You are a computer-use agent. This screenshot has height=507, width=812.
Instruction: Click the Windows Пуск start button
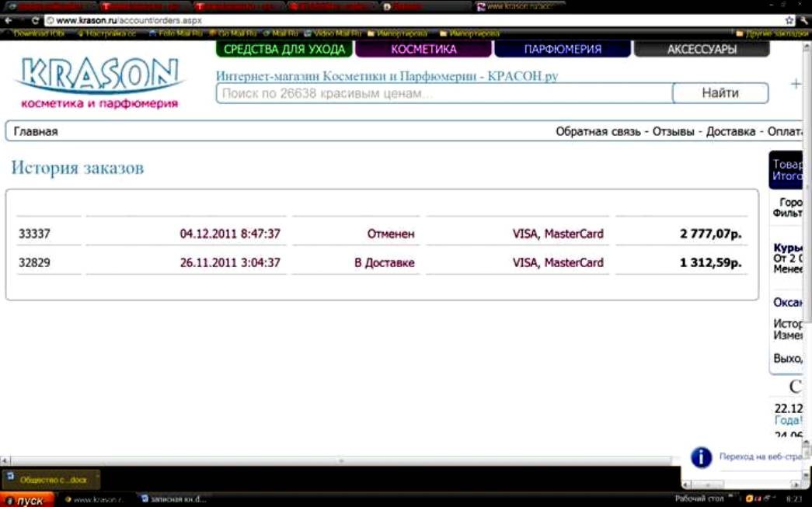(27, 500)
